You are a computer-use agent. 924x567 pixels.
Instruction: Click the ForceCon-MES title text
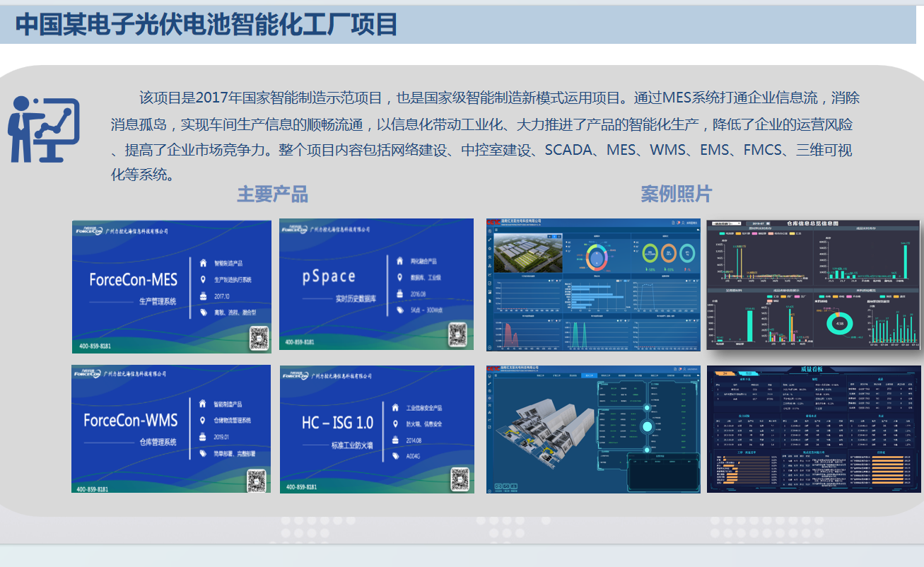(133, 279)
